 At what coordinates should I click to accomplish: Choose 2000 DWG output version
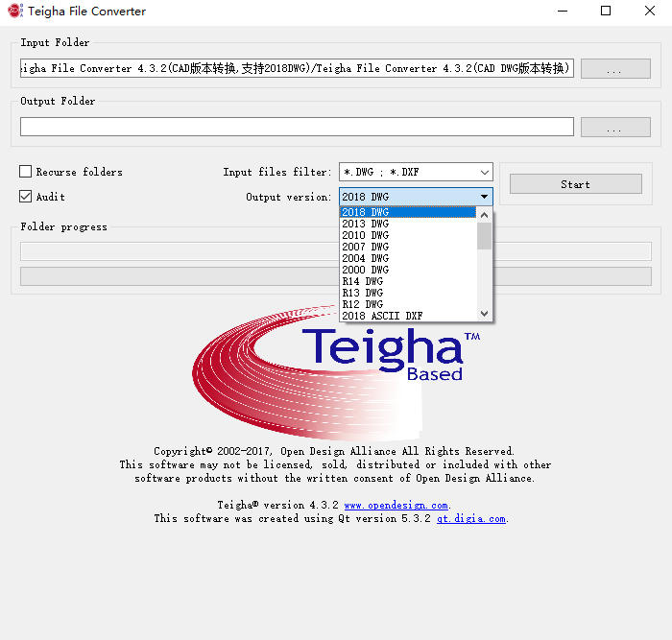coord(408,270)
